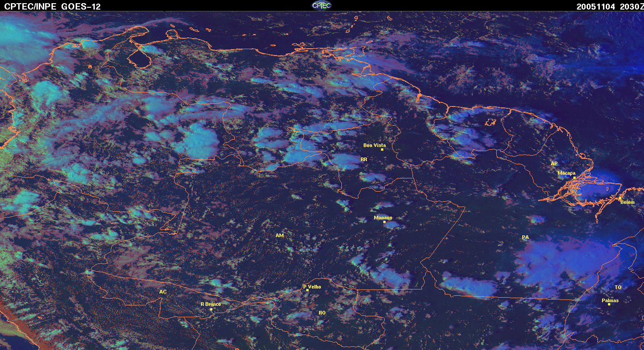
Task: Click the Manaus label
Action: pyautogui.click(x=383, y=218)
